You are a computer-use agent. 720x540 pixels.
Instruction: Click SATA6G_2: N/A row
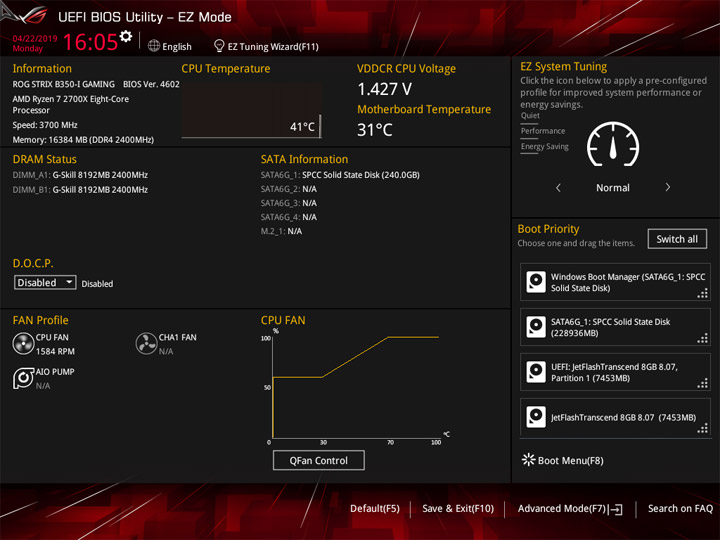click(289, 189)
